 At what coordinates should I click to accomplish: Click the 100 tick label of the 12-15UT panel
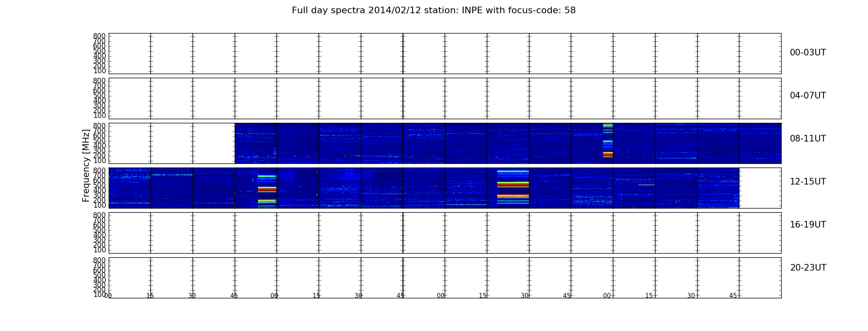(x=99, y=205)
